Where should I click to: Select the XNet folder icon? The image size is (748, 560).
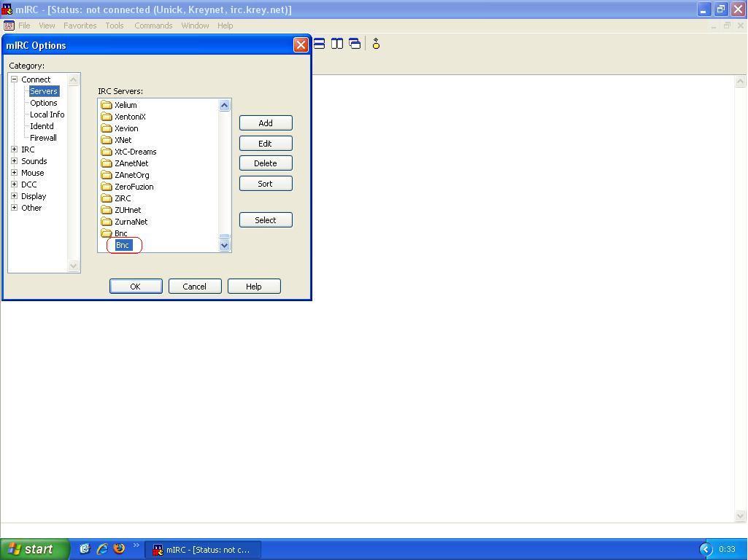107,140
